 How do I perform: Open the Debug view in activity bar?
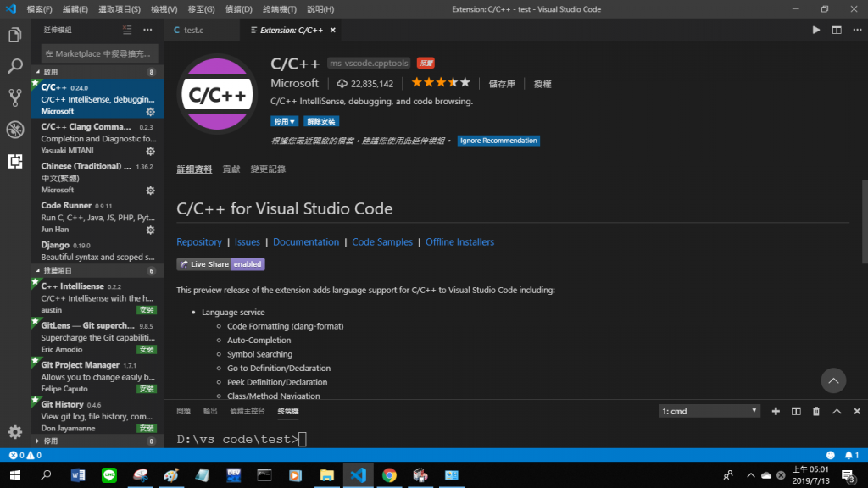click(15, 130)
